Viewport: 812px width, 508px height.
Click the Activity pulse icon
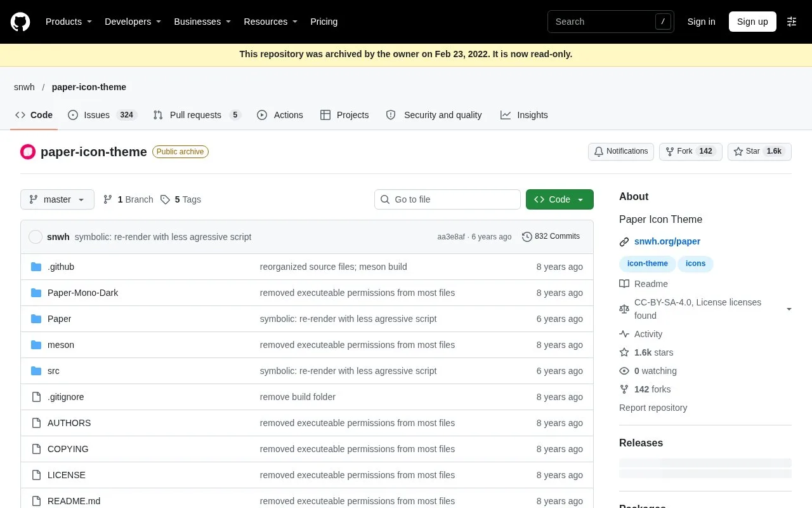pos(624,334)
